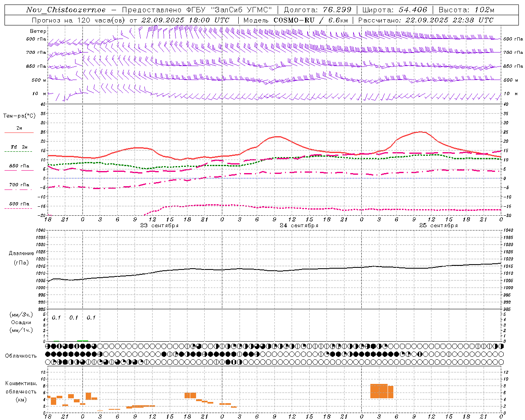Click the "25 сентября" date label
Image resolution: width=525 pixels, height=420 pixels.
(438, 226)
